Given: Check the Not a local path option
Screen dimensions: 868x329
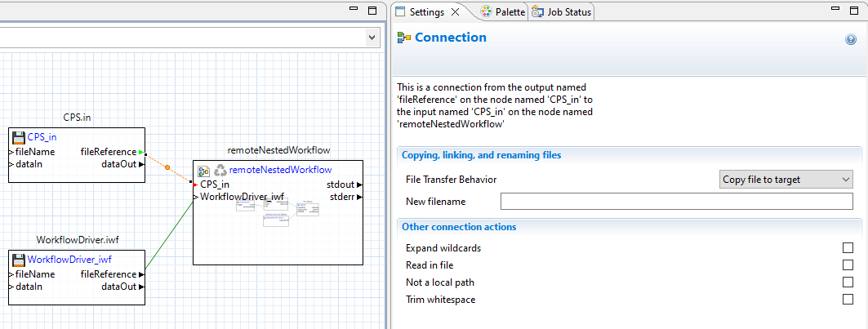Looking at the screenshot, I should click(848, 282).
